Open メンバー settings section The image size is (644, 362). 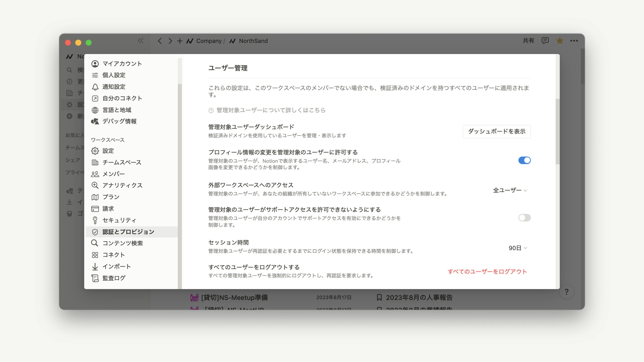[x=113, y=174]
